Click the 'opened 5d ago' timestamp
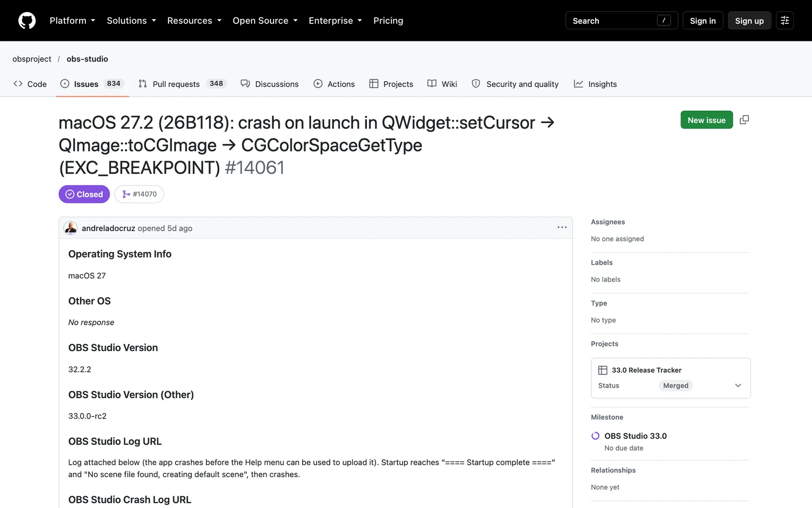Screen dimensions: 812x508 (165, 228)
